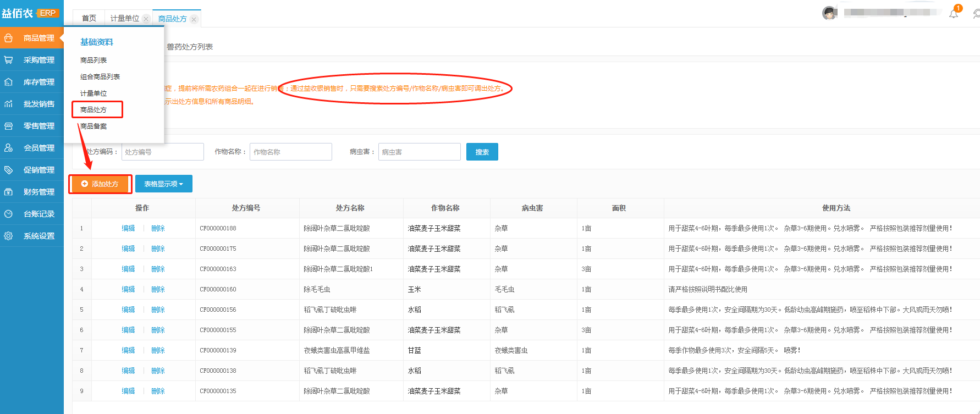Click 编辑 for prescription CF000000188
The image size is (980, 414).
[128, 229]
